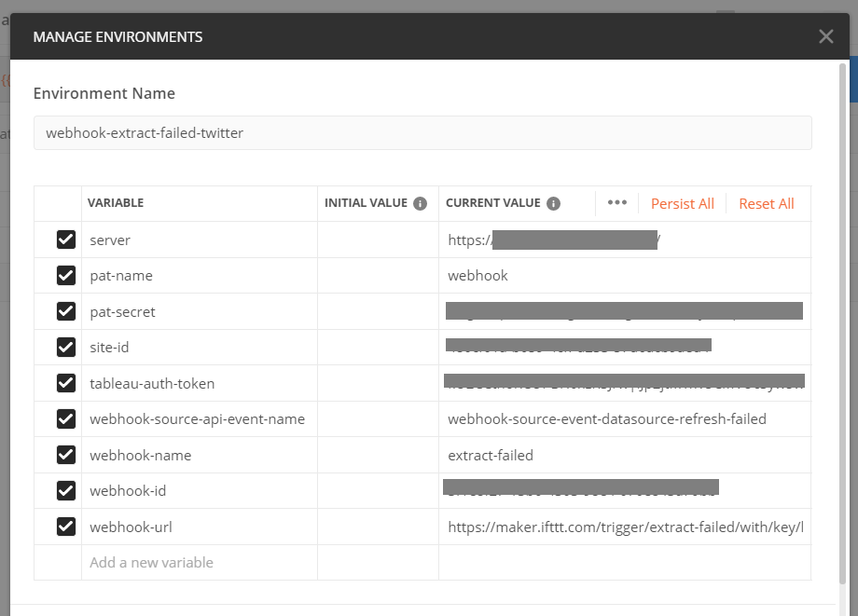This screenshot has height=616, width=858.
Task: Select the webhook-source-api-event-name variable name
Action: click(x=197, y=419)
